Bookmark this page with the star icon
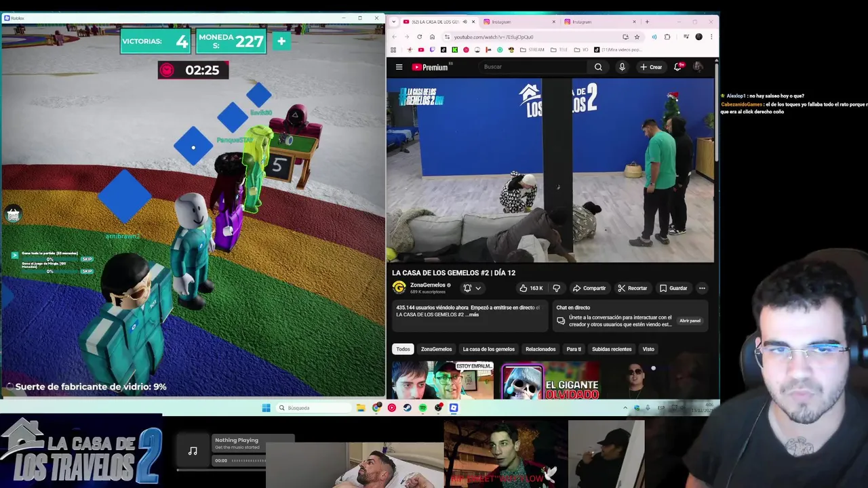Screen dimensions: 868x488 tap(637, 37)
